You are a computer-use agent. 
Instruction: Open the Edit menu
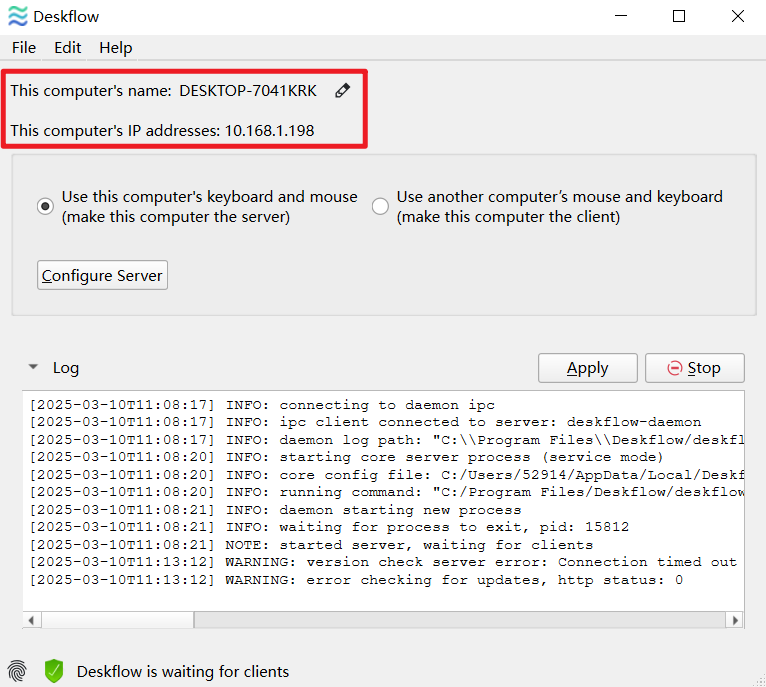67,48
